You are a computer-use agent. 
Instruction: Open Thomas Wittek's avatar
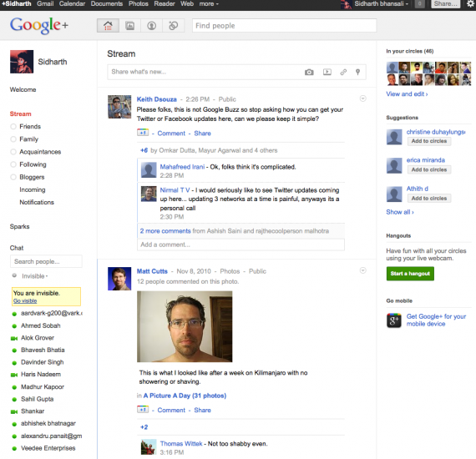(149, 446)
